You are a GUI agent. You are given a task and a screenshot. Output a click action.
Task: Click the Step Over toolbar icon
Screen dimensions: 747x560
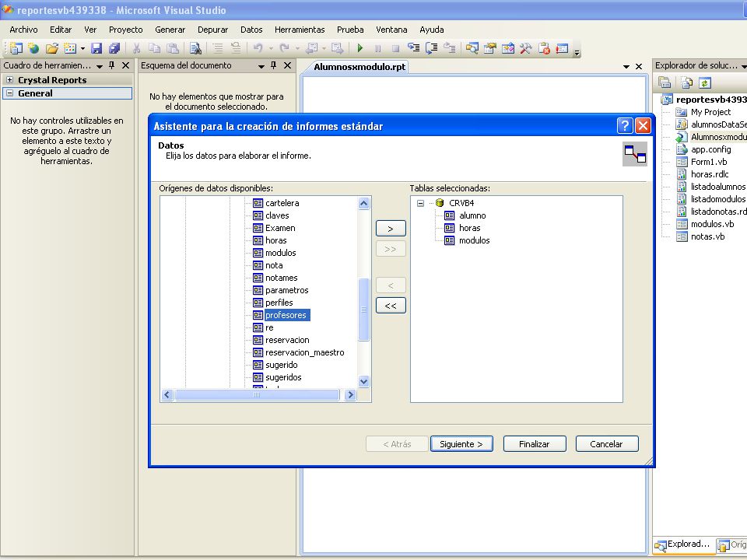432,48
